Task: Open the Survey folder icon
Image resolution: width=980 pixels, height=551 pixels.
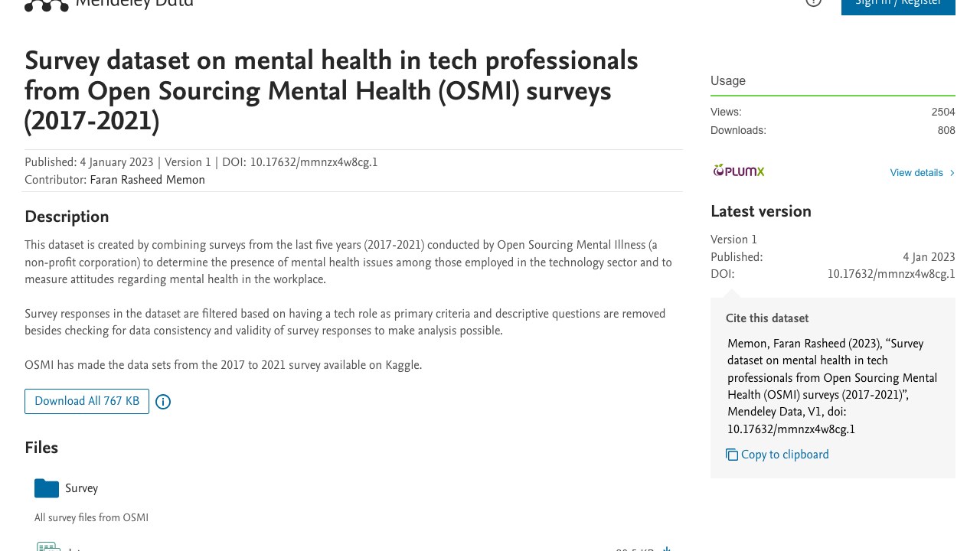Action: pyautogui.click(x=47, y=488)
